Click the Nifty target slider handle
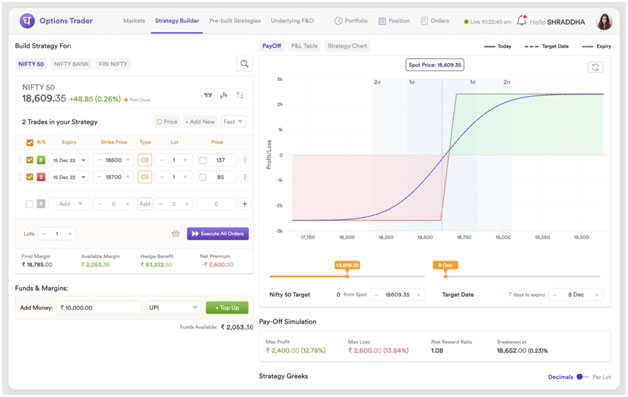Image resolution: width=628 pixels, height=397 pixels. tap(347, 276)
